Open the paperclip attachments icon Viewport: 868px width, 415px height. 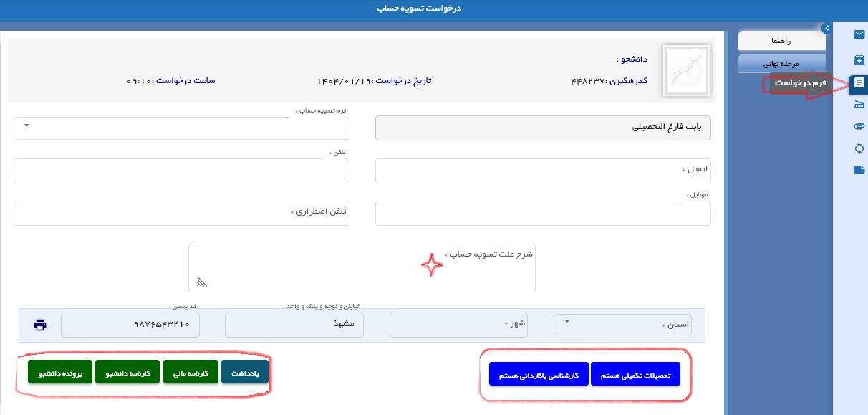[x=859, y=126]
